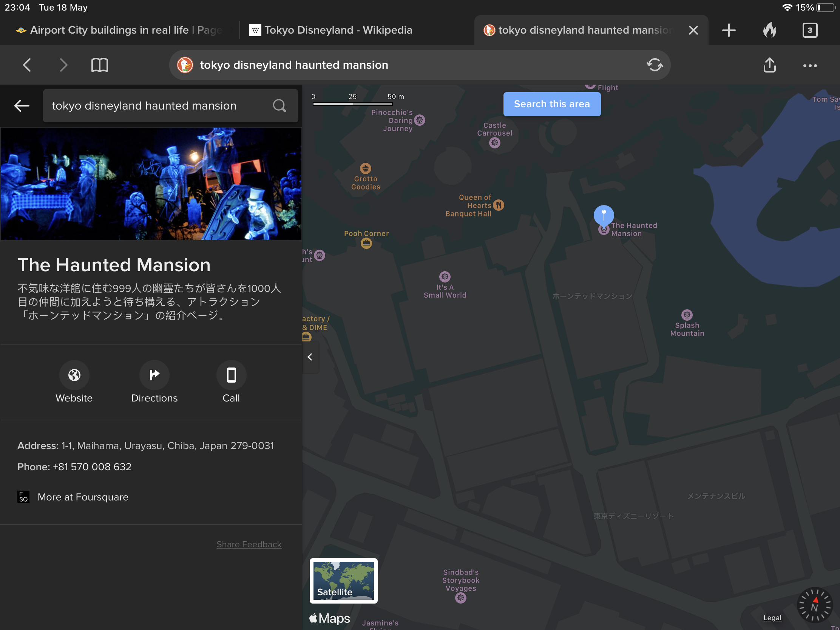
Task: Click the DuckDuckGo logo in address bar
Action: tap(185, 65)
